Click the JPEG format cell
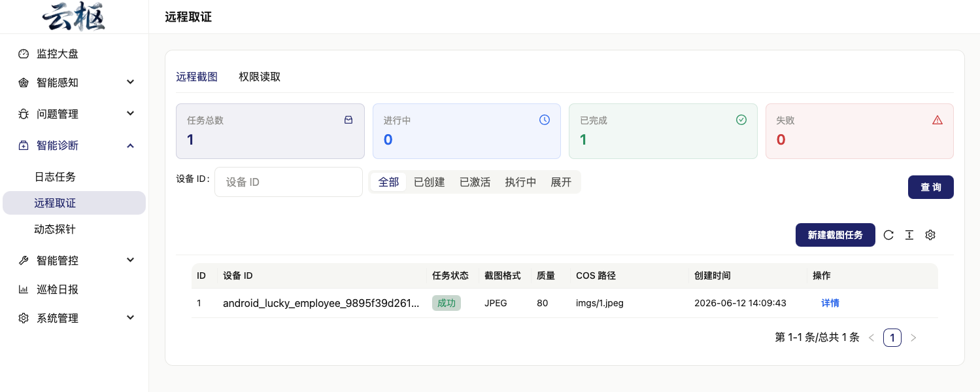This screenshot has width=980, height=392. (x=496, y=303)
